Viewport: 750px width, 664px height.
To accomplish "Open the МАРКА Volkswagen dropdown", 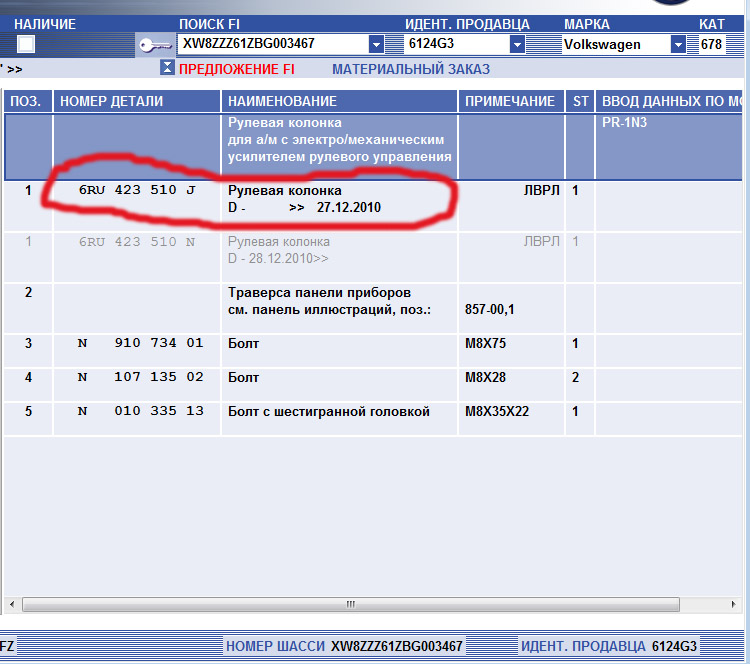I will tap(678, 44).
